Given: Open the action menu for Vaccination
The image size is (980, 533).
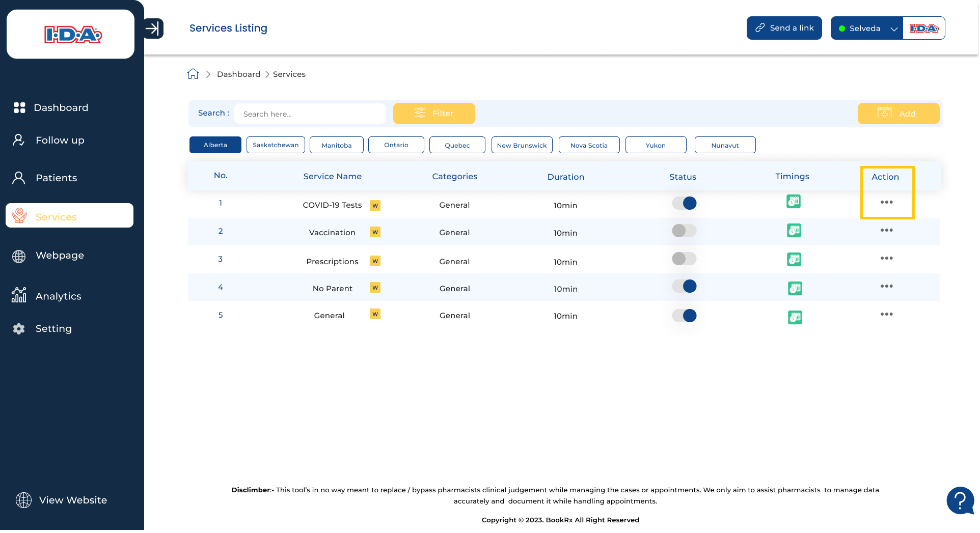Looking at the screenshot, I should coord(886,230).
